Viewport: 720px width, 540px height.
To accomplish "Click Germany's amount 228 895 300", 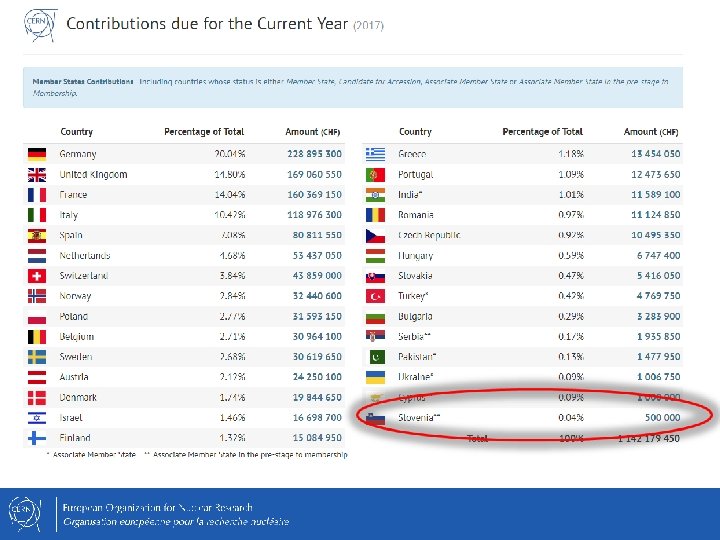I will 315,154.
